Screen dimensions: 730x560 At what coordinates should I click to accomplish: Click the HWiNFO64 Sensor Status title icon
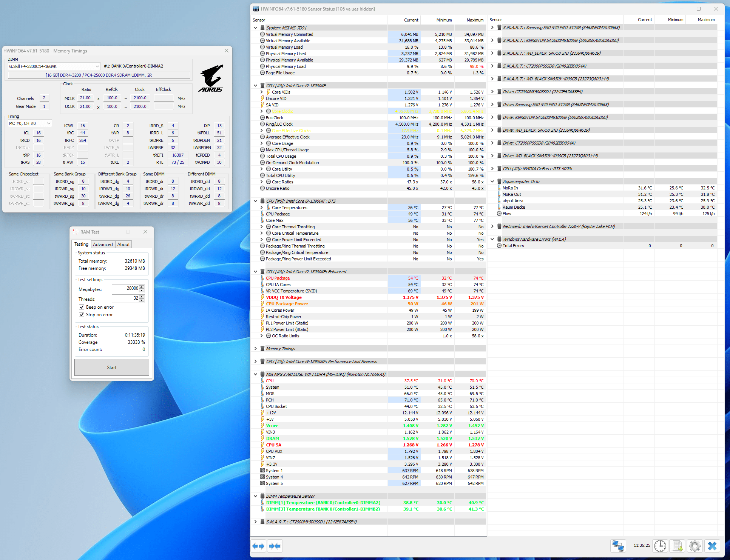coord(256,9)
